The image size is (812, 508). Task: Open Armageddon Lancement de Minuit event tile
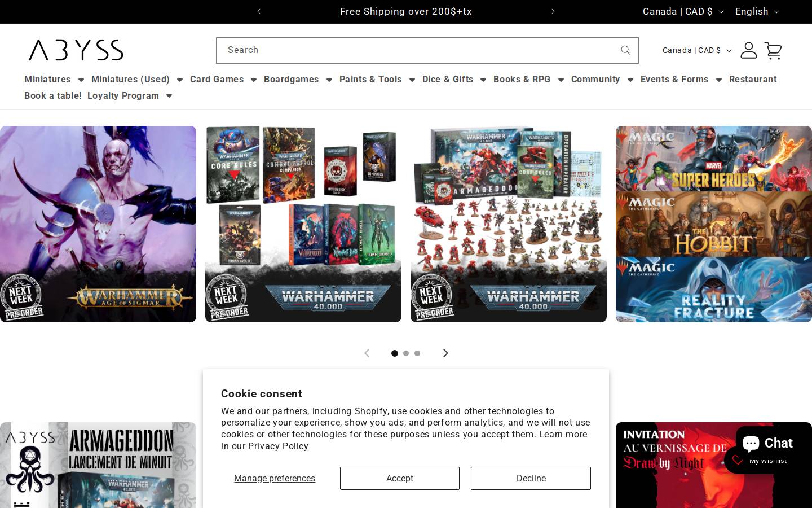pos(98,465)
